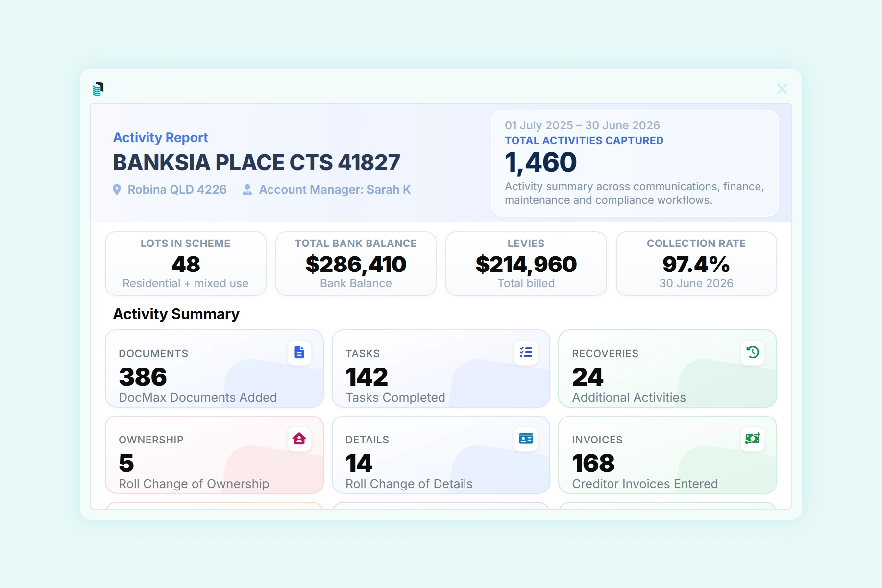The image size is (882, 588).
Task: Open the Documents 386 activity card
Action: pyautogui.click(x=214, y=368)
